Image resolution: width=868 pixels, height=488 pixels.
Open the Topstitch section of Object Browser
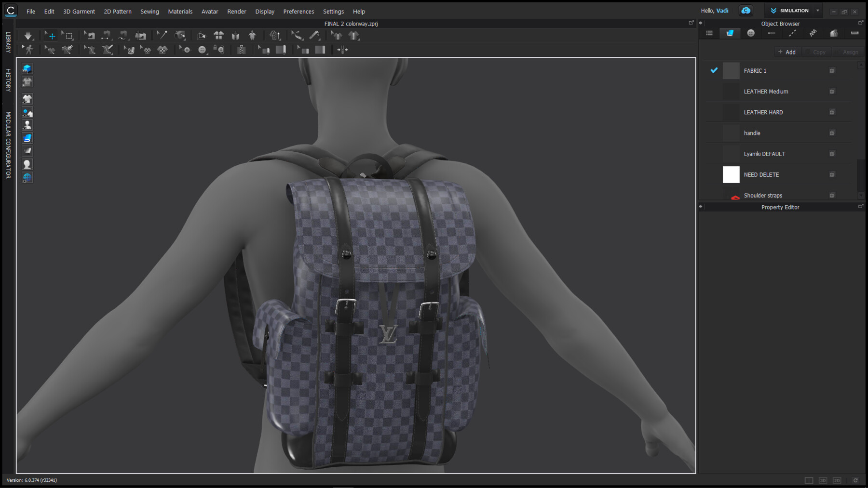coord(792,33)
